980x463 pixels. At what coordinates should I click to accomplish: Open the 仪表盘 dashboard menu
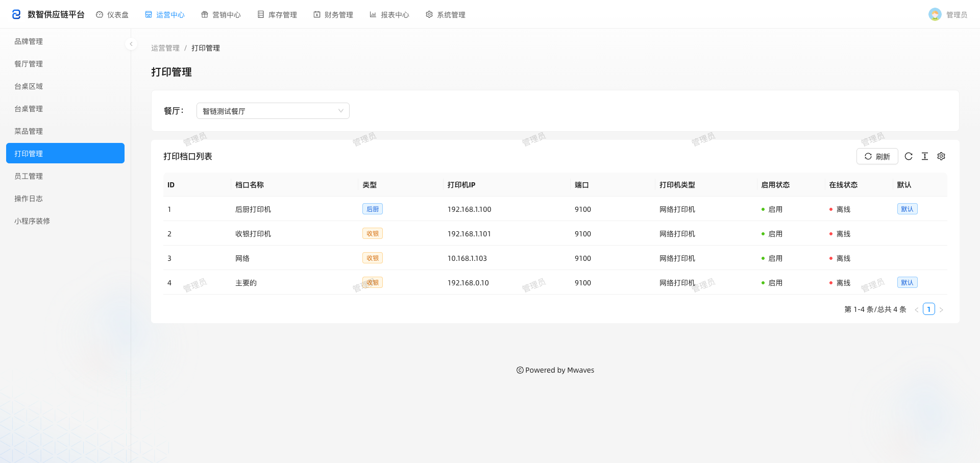112,15
